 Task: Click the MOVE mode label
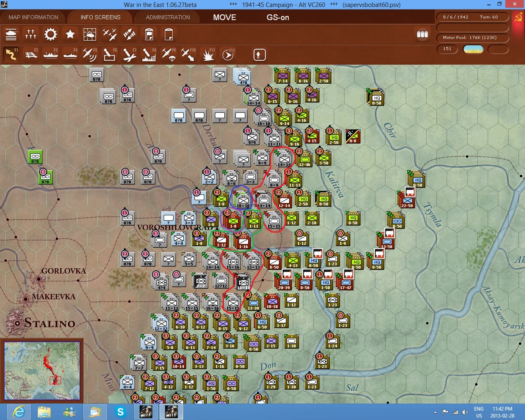(x=225, y=17)
